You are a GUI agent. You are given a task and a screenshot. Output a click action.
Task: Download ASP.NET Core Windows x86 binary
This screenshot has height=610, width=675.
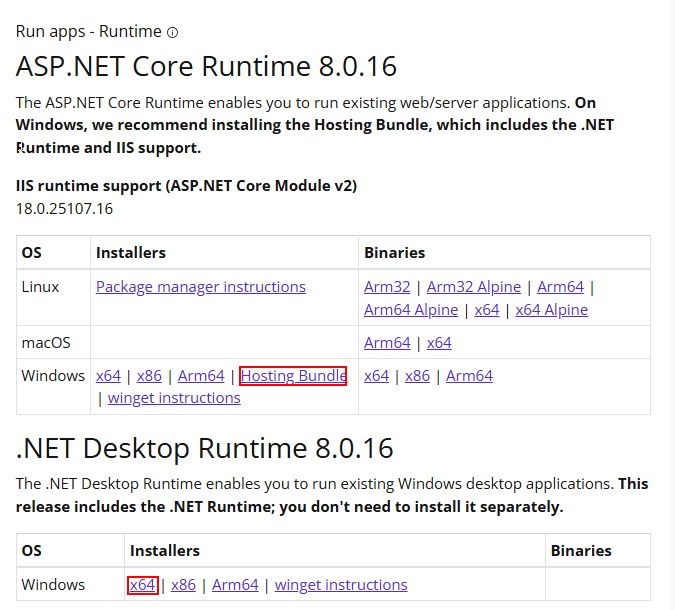click(x=418, y=376)
